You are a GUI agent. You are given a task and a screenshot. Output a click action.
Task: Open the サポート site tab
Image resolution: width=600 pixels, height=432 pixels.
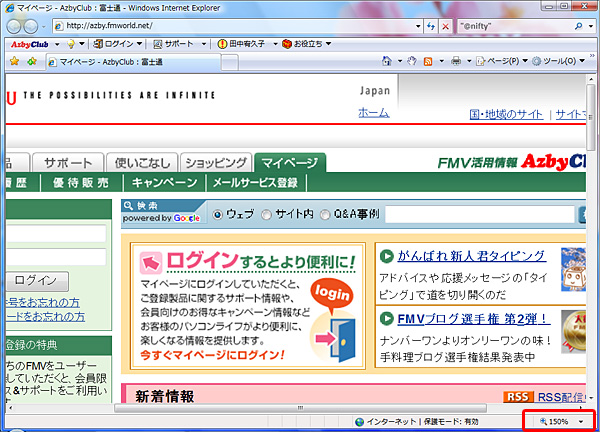(x=68, y=163)
